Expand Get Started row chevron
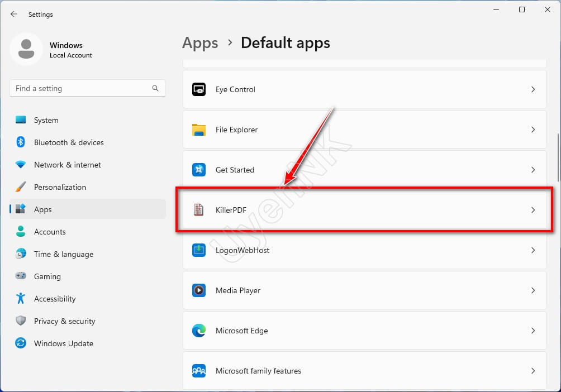This screenshot has width=561, height=392. click(533, 170)
